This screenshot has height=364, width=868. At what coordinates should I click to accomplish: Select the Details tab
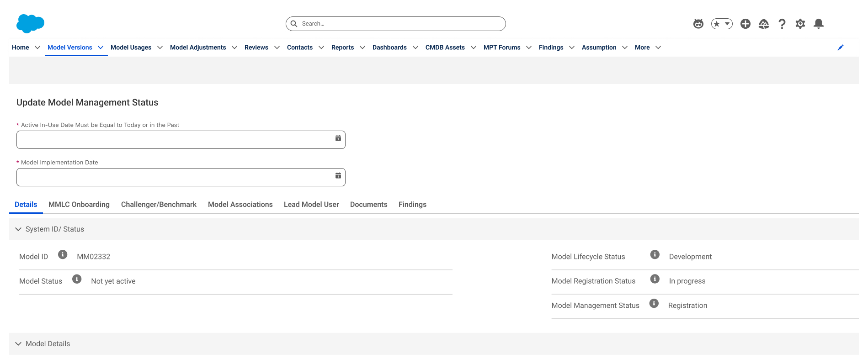point(26,205)
